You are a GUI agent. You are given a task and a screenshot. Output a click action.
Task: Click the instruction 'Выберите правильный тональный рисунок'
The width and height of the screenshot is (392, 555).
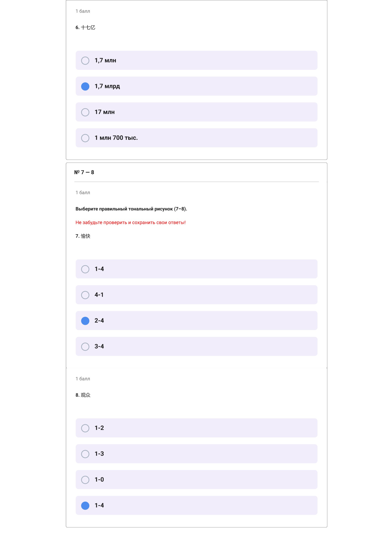tap(124, 209)
